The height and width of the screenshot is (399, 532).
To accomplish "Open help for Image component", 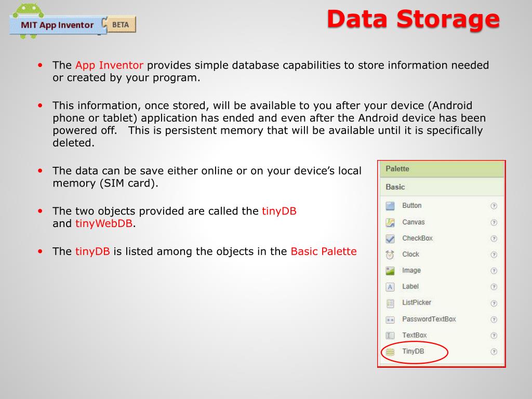I will click(494, 271).
